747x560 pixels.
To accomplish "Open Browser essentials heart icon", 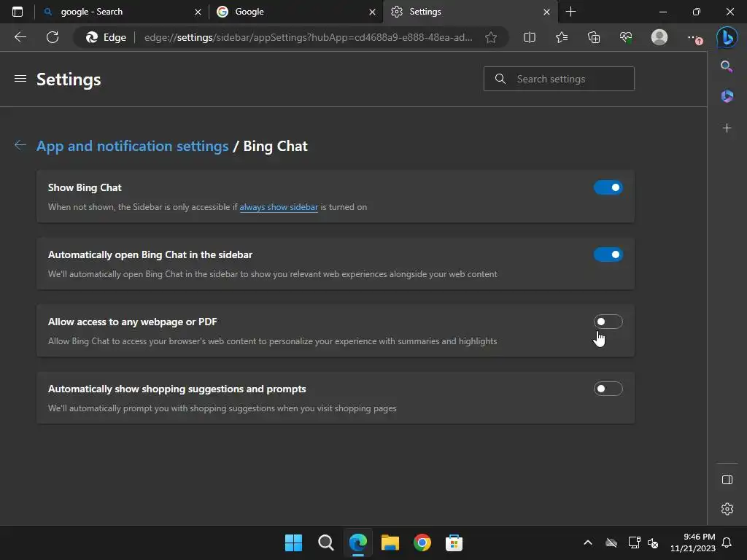I will [626, 37].
